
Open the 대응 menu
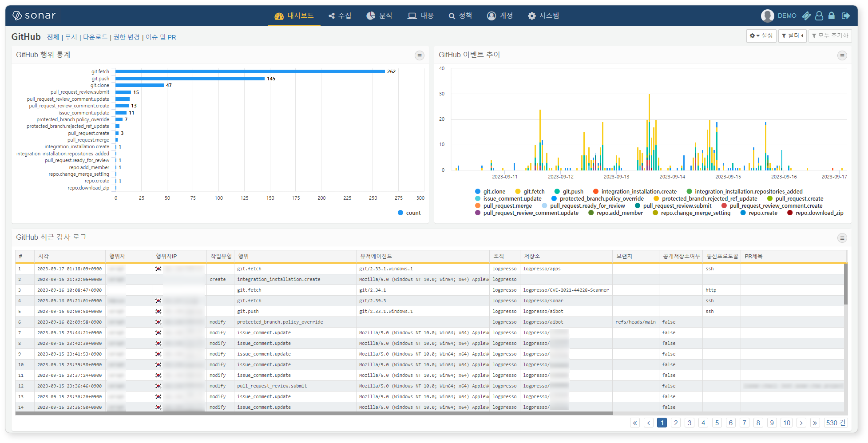click(420, 16)
